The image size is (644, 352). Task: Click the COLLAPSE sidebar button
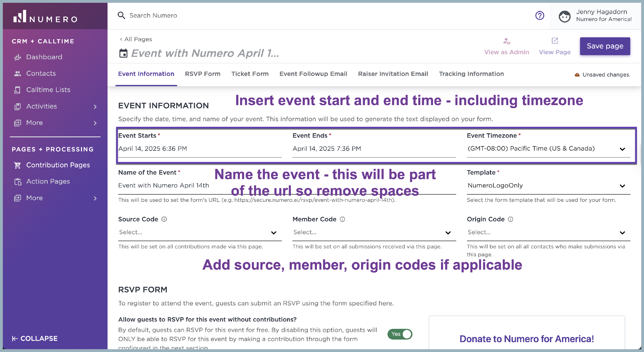tap(35, 338)
